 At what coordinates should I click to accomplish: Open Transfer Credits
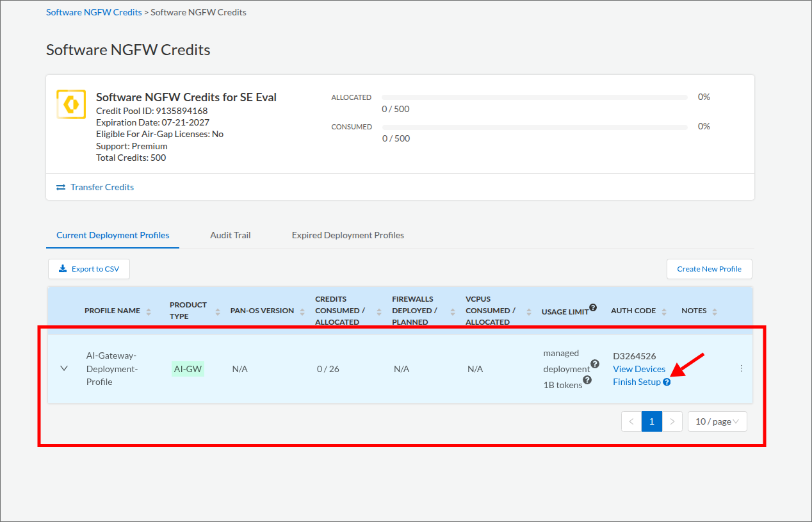click(95, 187)
